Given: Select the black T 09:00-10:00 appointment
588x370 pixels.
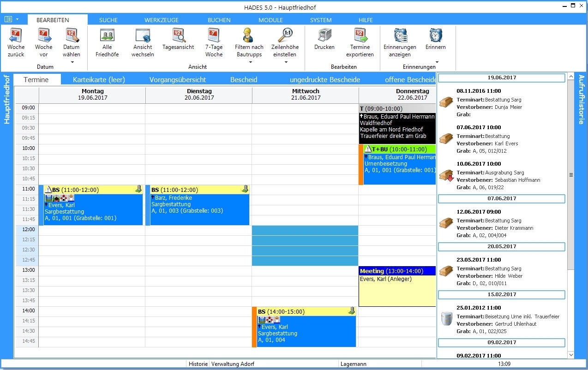Looking at the screenshot, I should 397,123.
